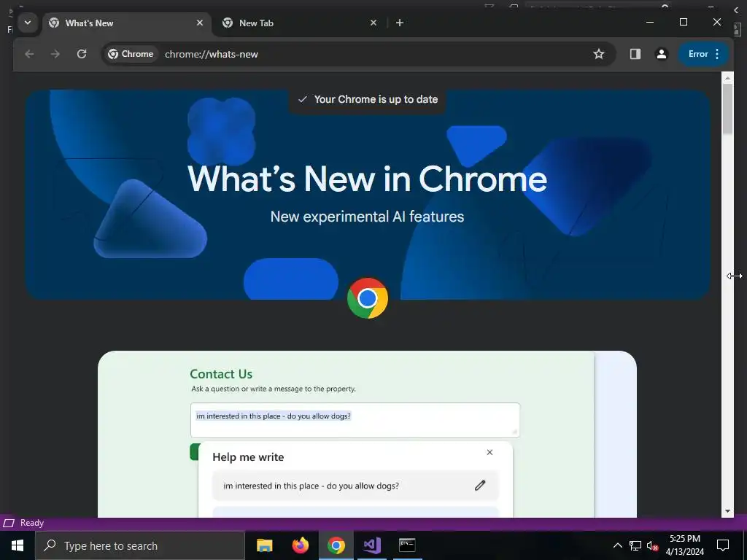
Task: Reload the current page
Action: (x=82, y=54)
